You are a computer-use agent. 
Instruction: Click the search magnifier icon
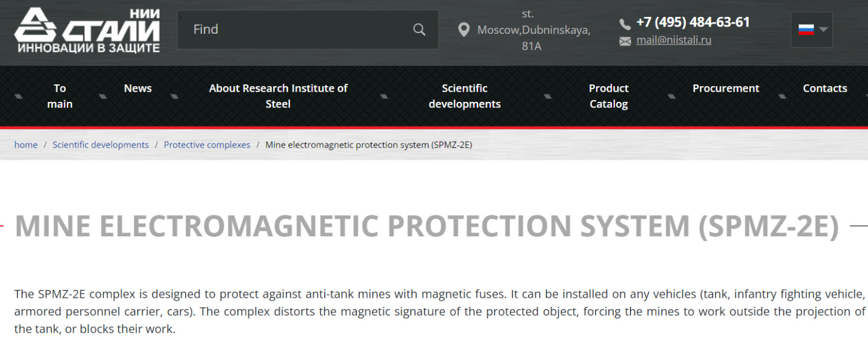pyautogui.click(x=420, y=30)
